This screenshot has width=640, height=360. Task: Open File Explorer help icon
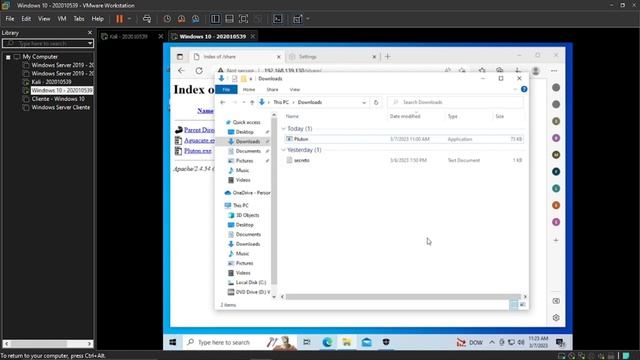(x=524, y=89)
